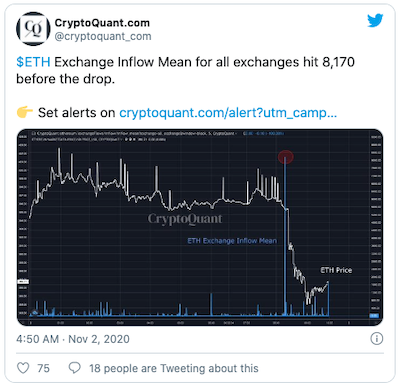Click the tweet text about 8,170
This screenshot has height=390, width=400.
pos(185,70)
